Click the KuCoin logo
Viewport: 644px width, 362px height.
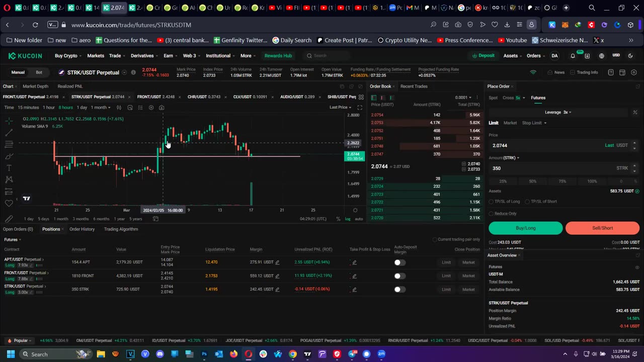[x=25, y=56]
